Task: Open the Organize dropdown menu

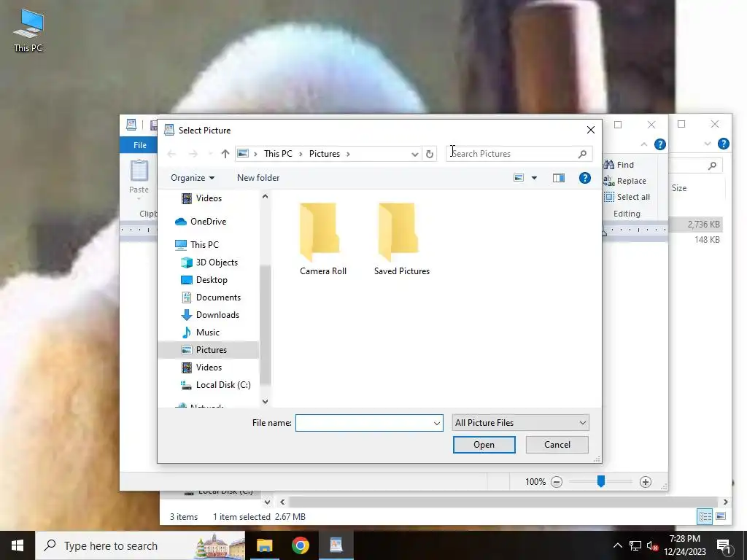Action: pyautogui.click(x=193, y=178)
